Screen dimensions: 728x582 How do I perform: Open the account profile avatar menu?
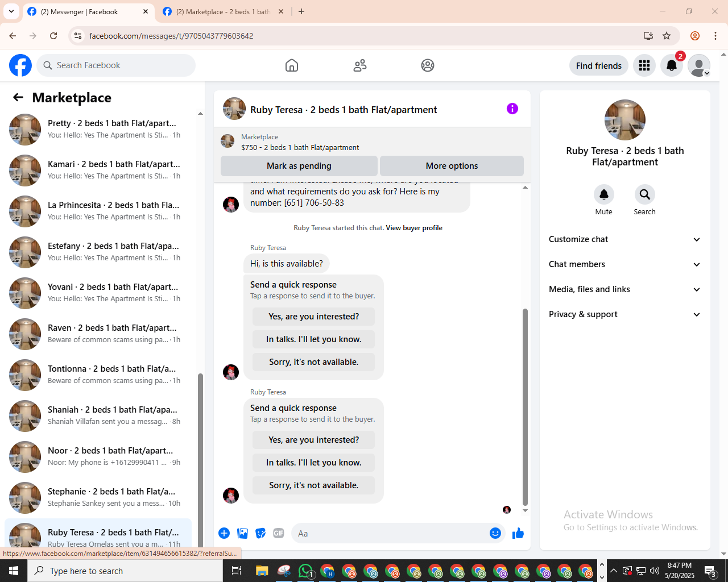coord(699,66)
